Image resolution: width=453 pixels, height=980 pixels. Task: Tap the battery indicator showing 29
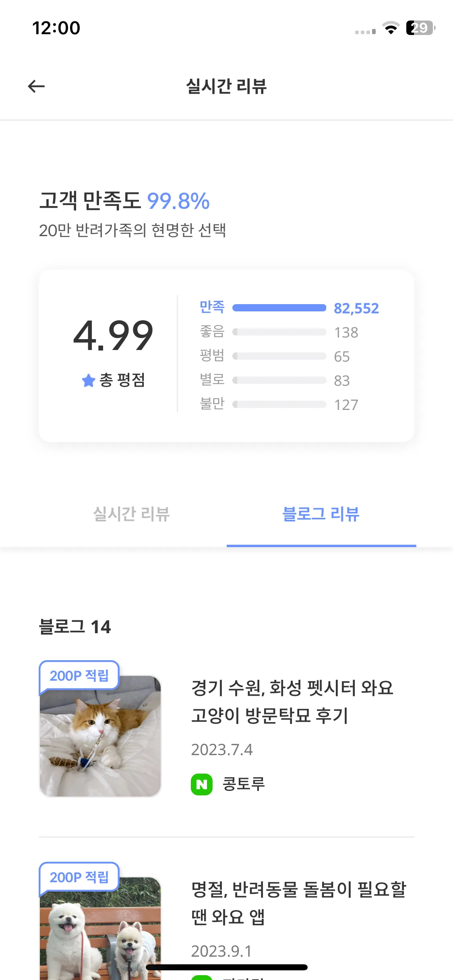421,28
